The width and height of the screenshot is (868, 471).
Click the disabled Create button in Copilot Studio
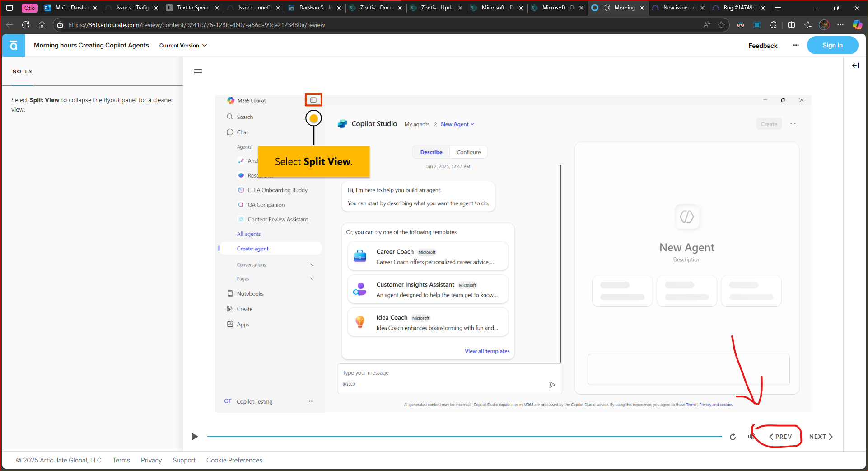click(769, 124)
